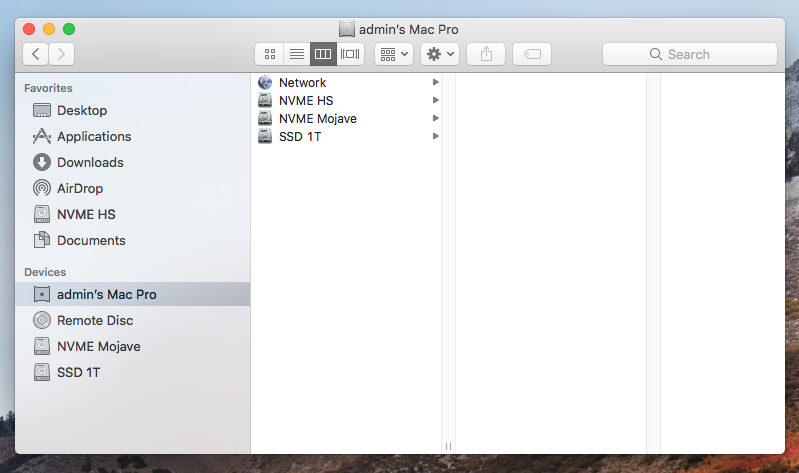Click the Network globe icon

coord(265,82)
